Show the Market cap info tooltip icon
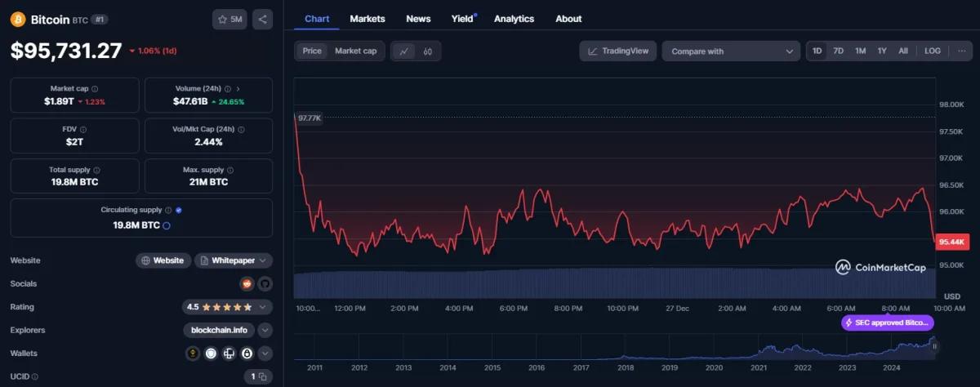This screenshot has height=387, width=980. [95, 89]
